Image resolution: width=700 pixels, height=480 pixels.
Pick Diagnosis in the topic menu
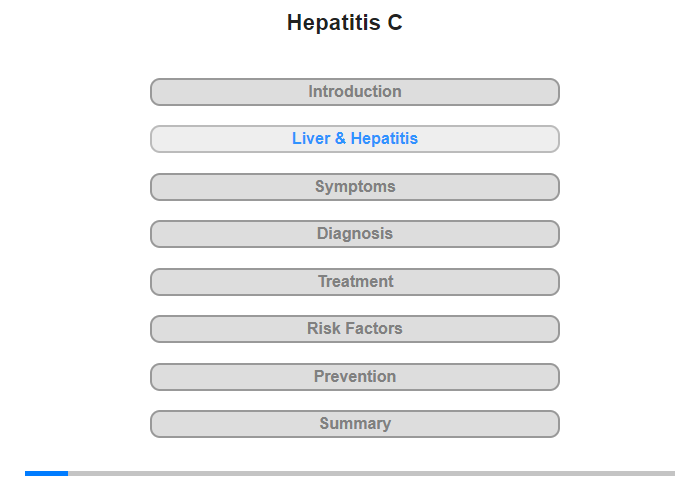point(355,234)
